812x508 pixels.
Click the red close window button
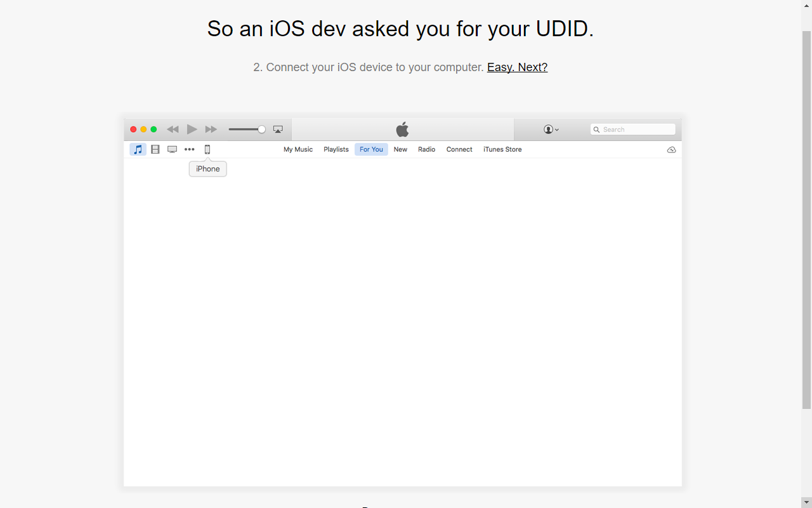(x=133, y=130)
